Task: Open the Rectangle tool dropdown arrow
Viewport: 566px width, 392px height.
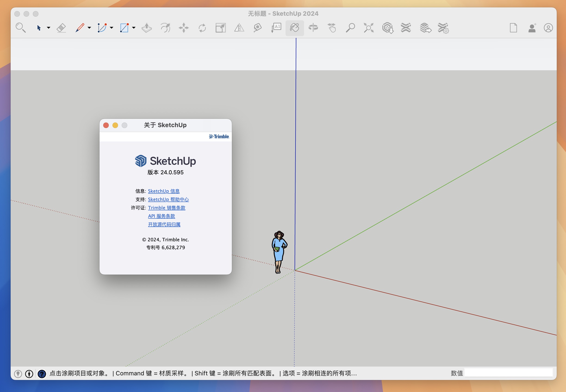Action: click(134, 28)
